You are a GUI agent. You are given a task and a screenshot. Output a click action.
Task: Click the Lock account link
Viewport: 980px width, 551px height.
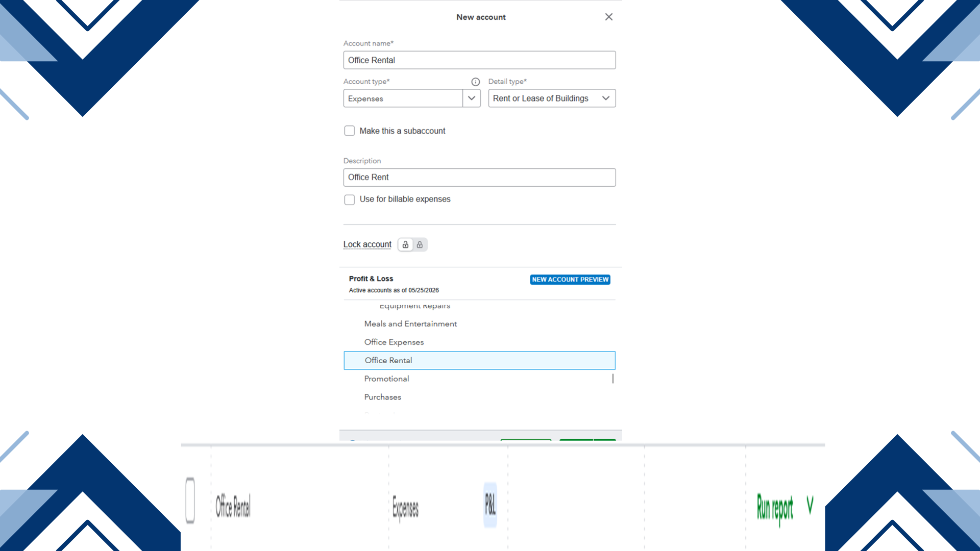point(367,244)
